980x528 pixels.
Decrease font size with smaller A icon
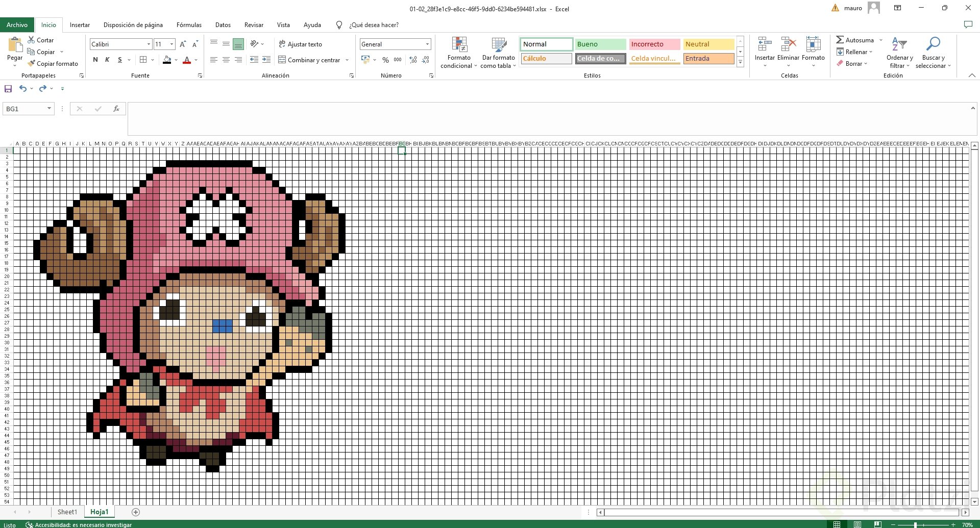194,44
